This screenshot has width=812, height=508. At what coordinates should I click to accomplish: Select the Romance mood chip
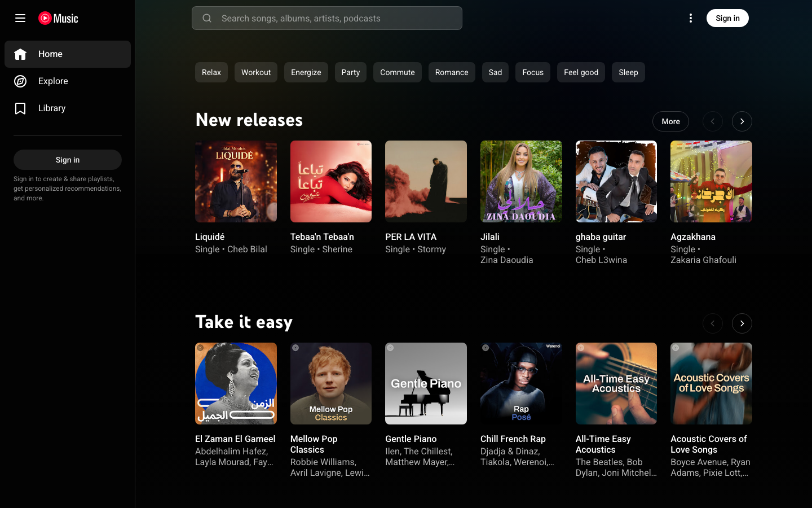[x=452, y=72]
